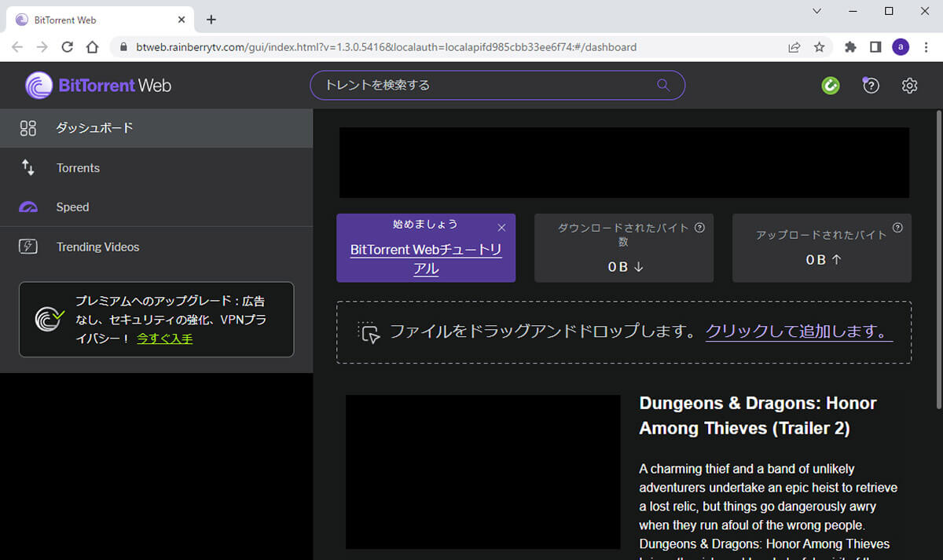Click the トレントを検索する search field
This screenshot has height=560, width=943.
point(497,85)
